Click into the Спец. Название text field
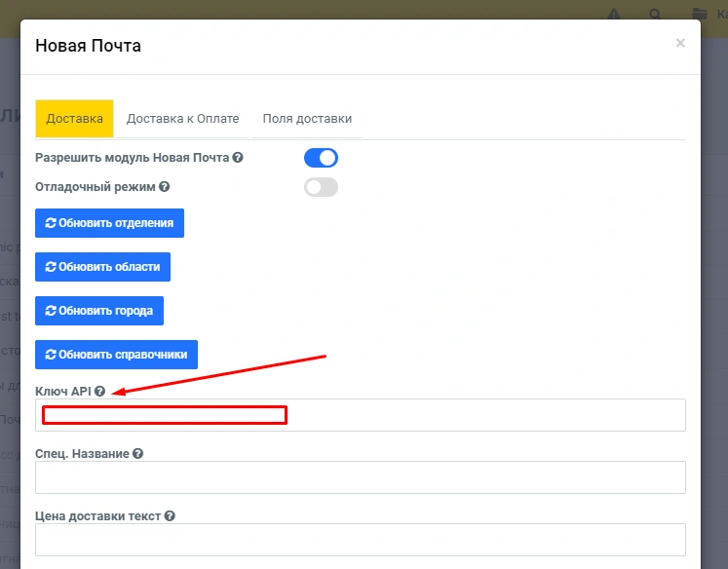728x569 pixels. tap(360, 477)
